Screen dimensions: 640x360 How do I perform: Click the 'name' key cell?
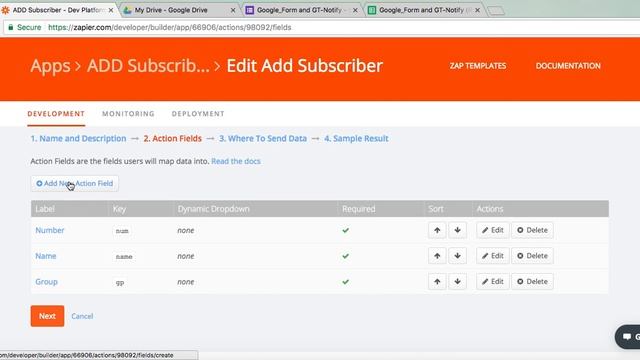[124, 257]
